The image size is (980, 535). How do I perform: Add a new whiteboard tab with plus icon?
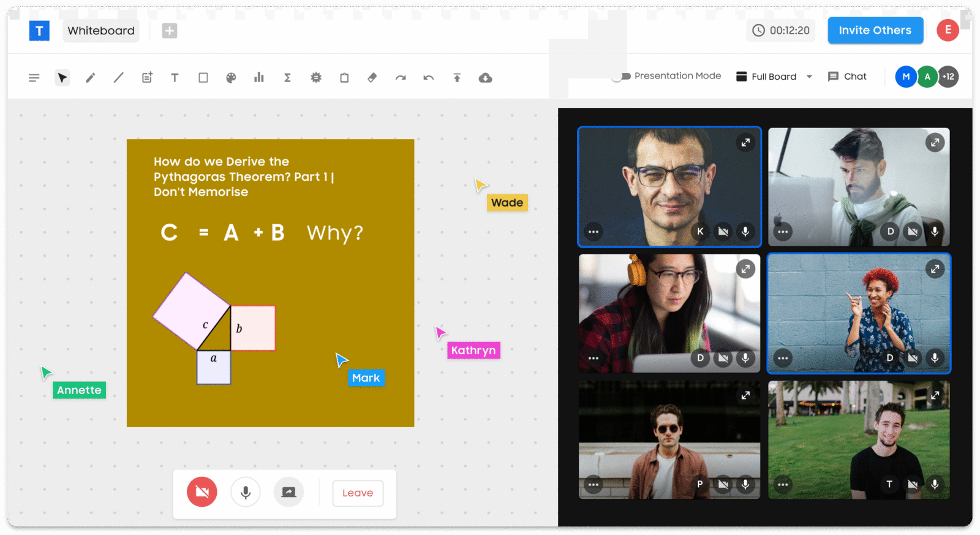(x=170, y=31)
